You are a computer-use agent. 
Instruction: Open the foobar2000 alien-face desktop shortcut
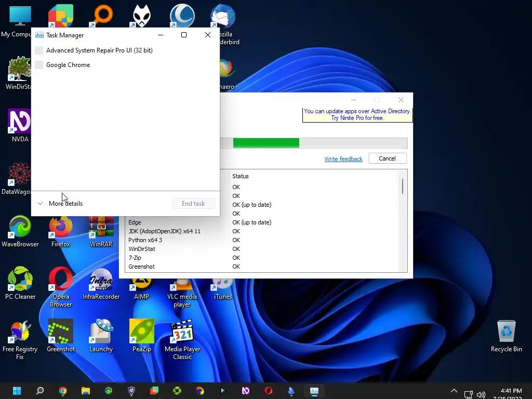click(141, 16)
